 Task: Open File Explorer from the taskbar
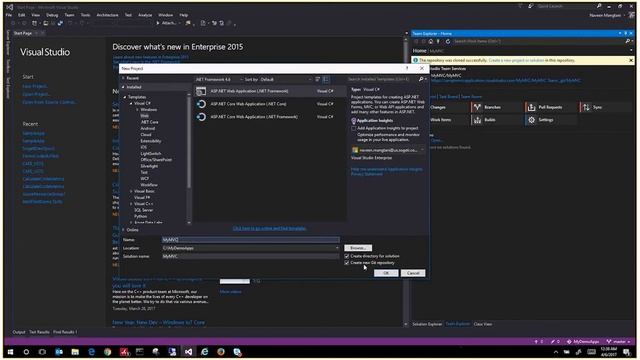(75, 352)
